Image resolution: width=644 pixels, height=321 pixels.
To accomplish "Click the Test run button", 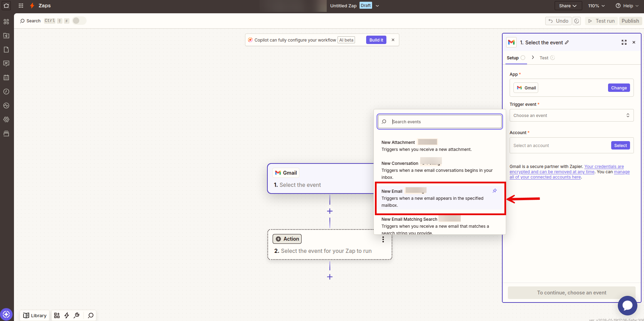I will (601, 21).
